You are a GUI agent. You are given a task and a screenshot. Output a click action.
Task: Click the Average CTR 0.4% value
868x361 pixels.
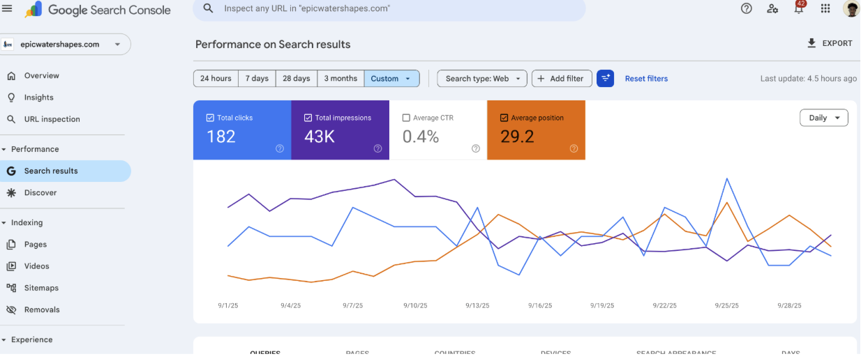click(421, 137)
